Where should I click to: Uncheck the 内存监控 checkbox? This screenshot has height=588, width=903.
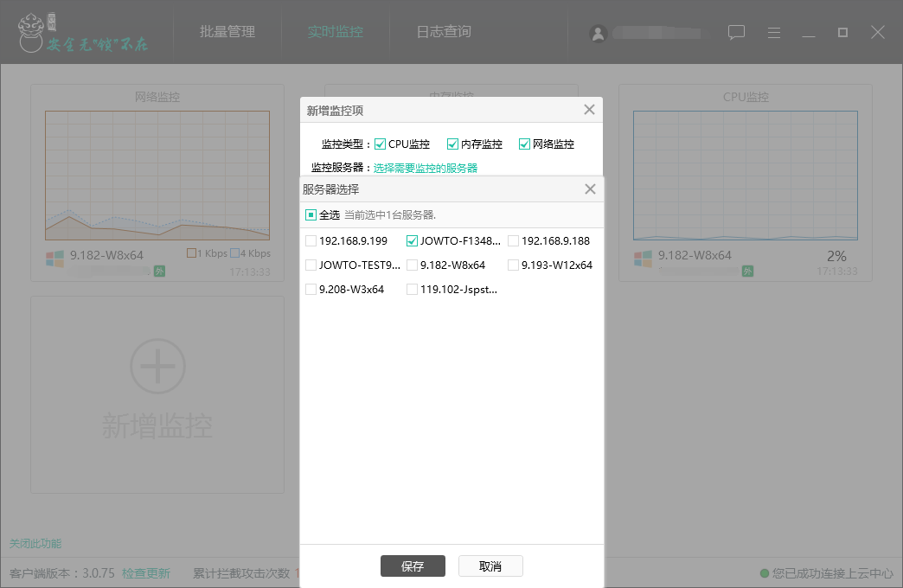pos(452,144)
